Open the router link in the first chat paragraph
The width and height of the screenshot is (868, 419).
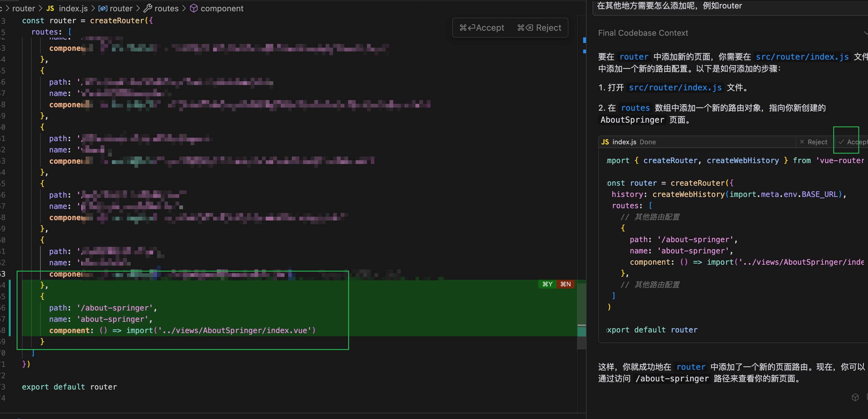tap(634, 57)
